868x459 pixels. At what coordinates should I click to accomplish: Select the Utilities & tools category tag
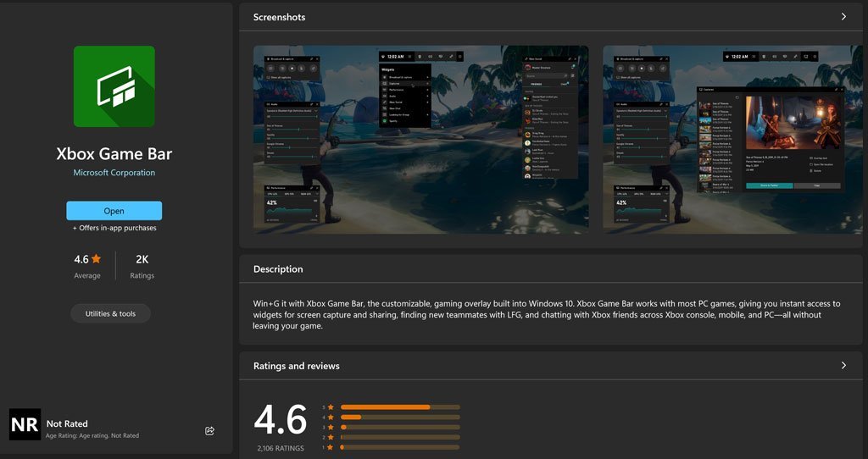[x=111, y=313]
